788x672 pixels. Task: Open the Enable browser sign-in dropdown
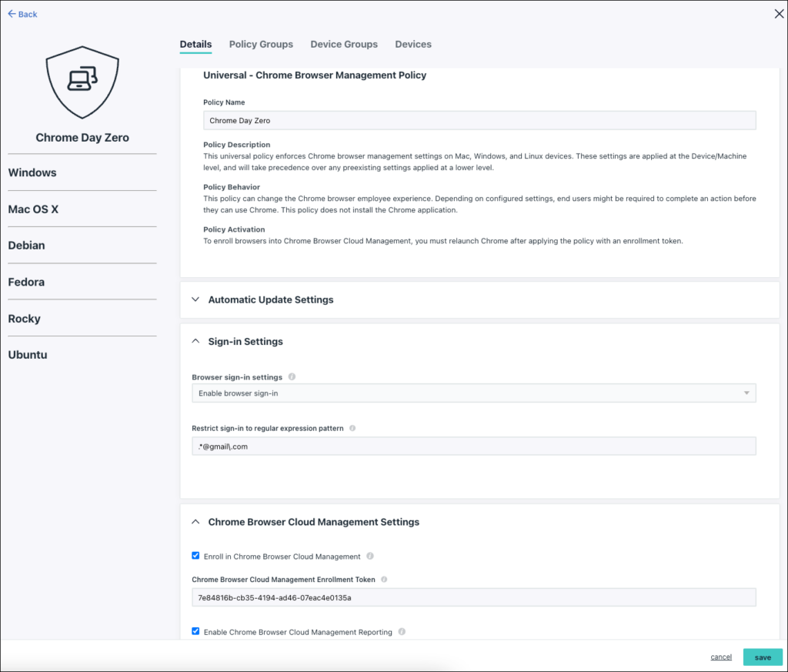[x=474, y=393]
